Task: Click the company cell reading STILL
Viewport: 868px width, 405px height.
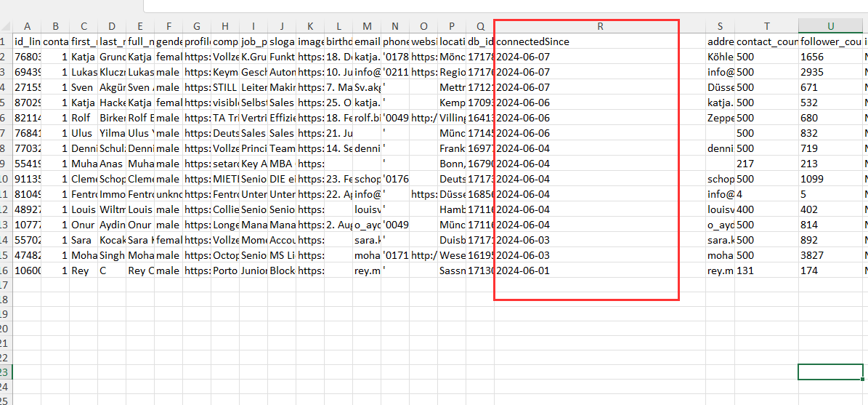Action: (x=225, y=87)
